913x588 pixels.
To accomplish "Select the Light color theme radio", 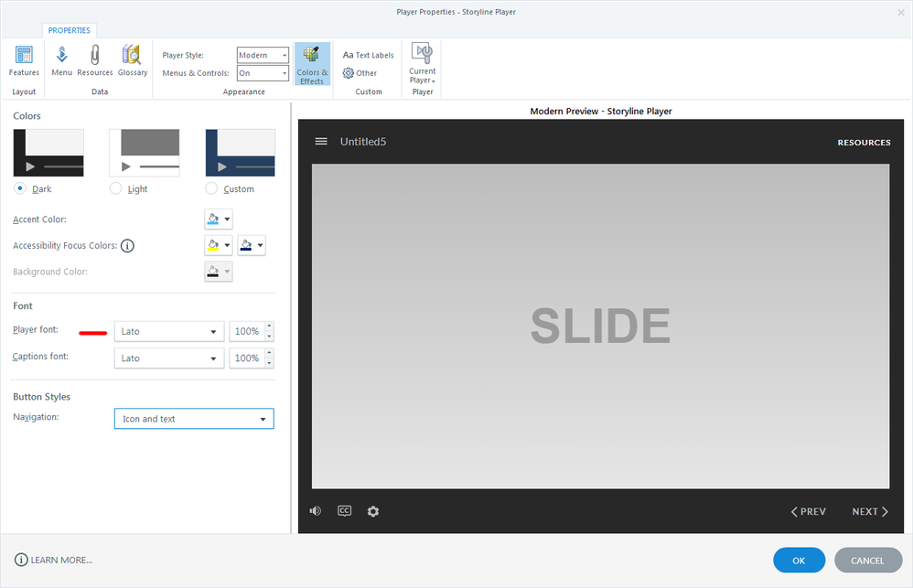I will click(x=115, y=188).
